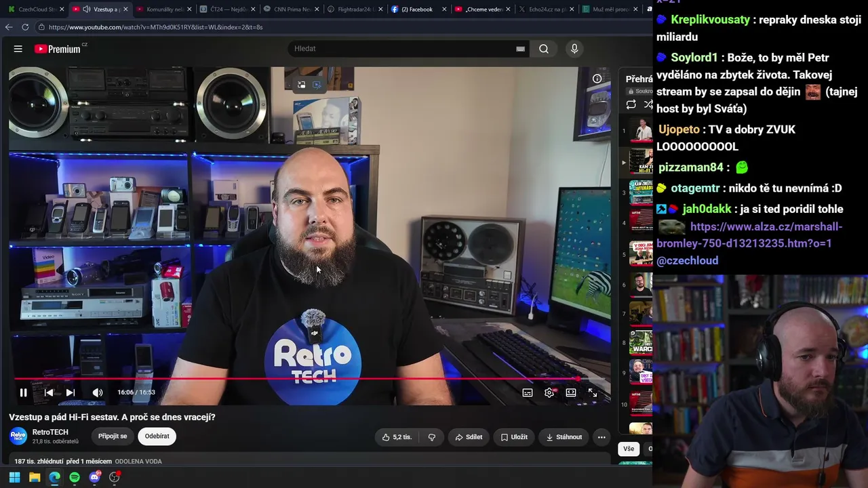
Task: Join the channel via Připojit se
Action: (x=113, y=436)
